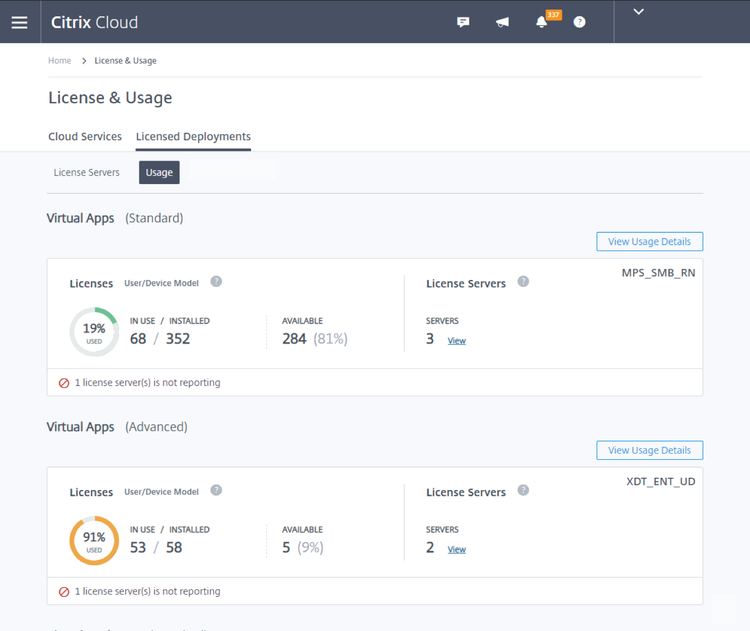Screen dimensions: 750x631
Task: Click the MPS_SMB_RN product code
Action: 658,273
